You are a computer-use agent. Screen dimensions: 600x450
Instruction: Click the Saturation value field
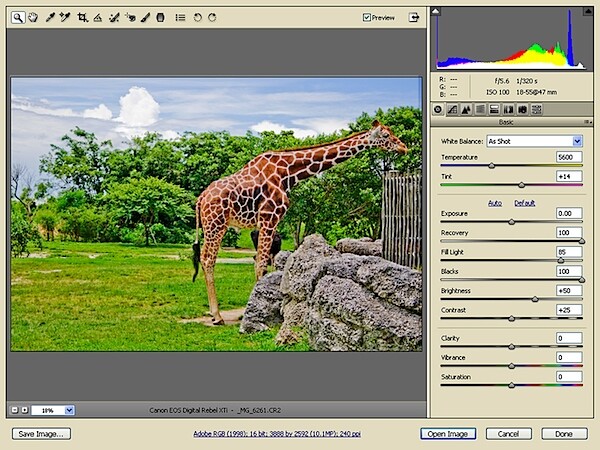click(x=569, y=377)
